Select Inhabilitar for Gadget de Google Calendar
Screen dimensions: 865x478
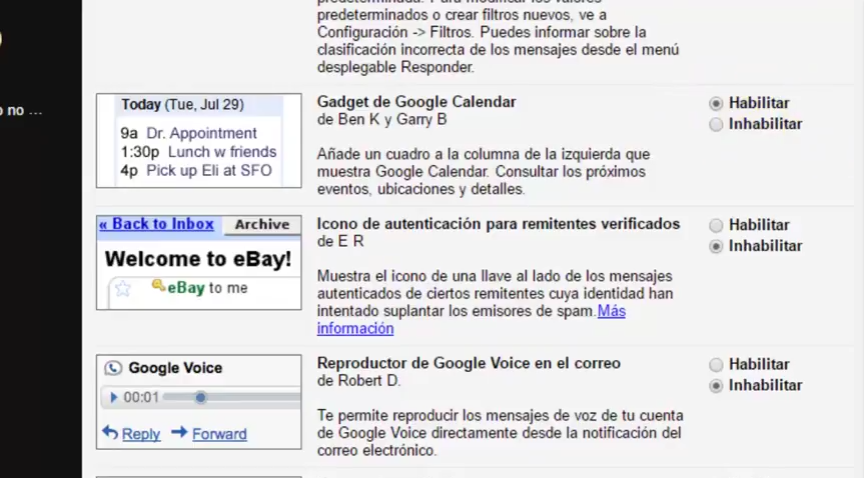point(716,124)
